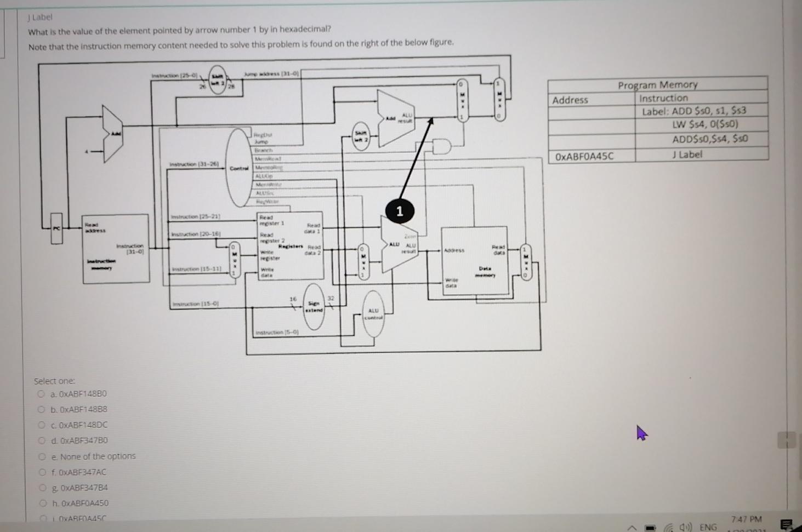Click the floating square button on the right edge

(785, 439)
